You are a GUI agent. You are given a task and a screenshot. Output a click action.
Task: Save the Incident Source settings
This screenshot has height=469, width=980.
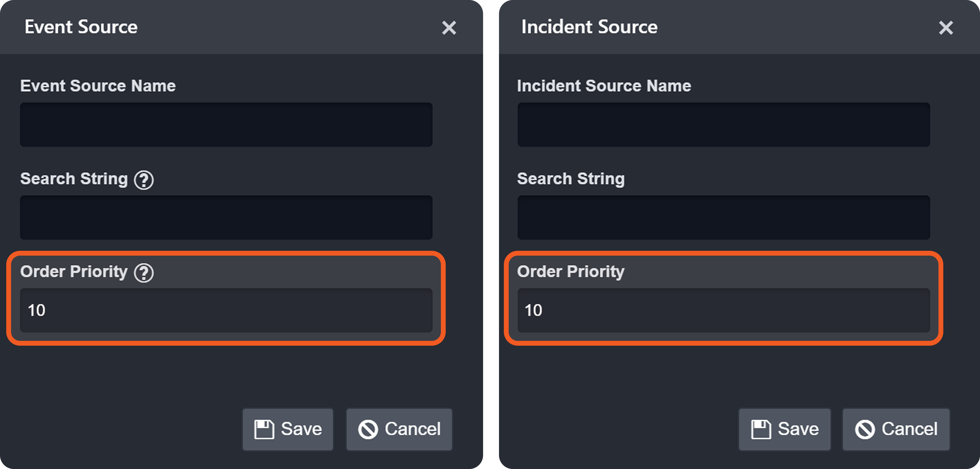tap(784, 429)
